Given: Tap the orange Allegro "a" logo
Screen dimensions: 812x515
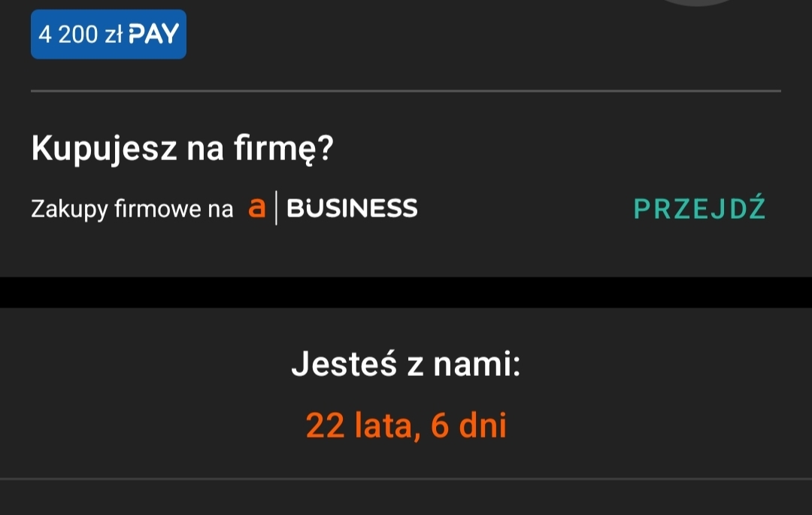Looking at the screenshot, I should pyautogui.click(x=257, y=208).
